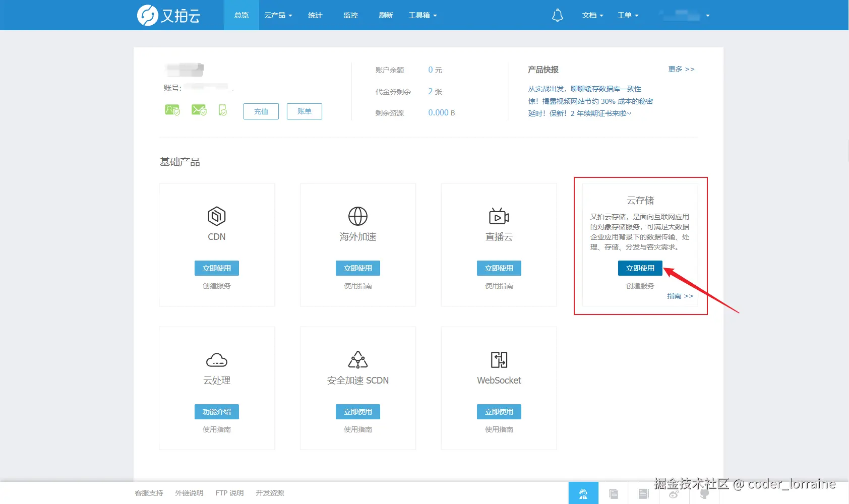Click the 安全加速 SCDN icon
This screenshot has height=504, width=849.
(358, 360)
